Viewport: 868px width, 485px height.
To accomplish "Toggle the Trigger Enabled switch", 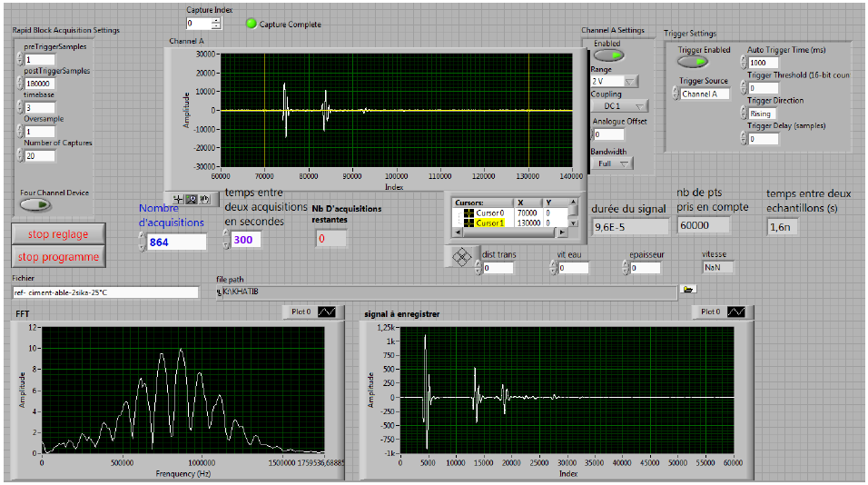I will [x=693, y=62].
